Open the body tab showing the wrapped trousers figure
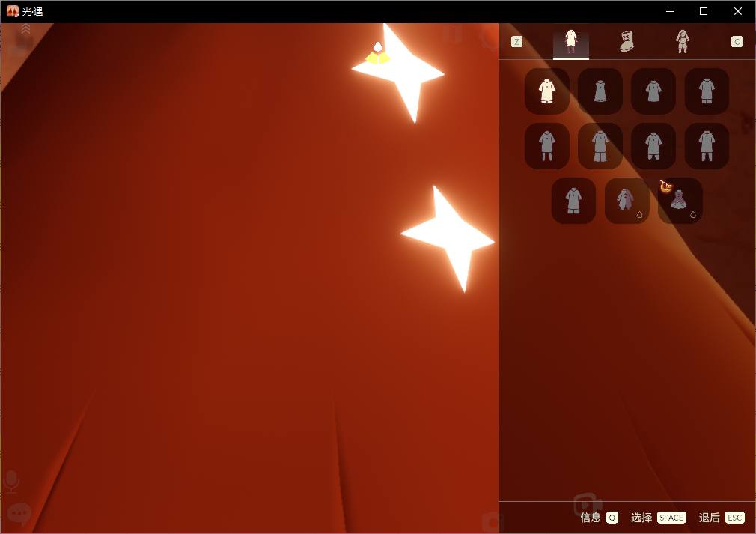 click(x=682, y=42)
